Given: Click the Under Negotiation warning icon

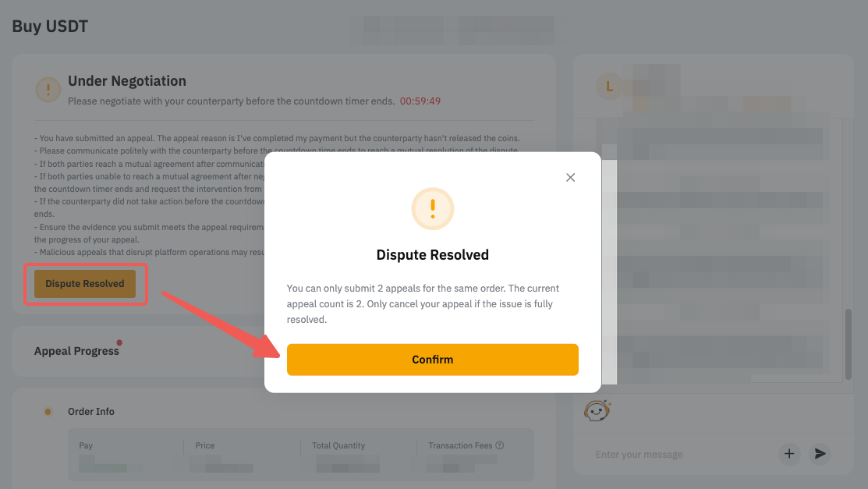Looking at the screenshot, I should tap(48, 89).
